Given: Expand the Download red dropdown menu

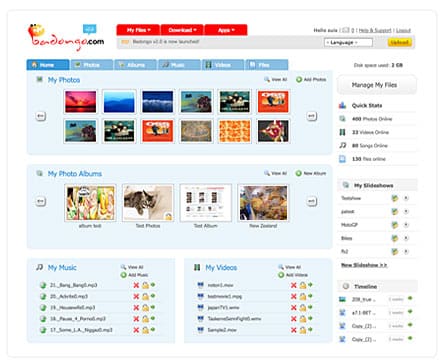Looking at the screenshot, I should pyautogui.click(x=182, y=30).
